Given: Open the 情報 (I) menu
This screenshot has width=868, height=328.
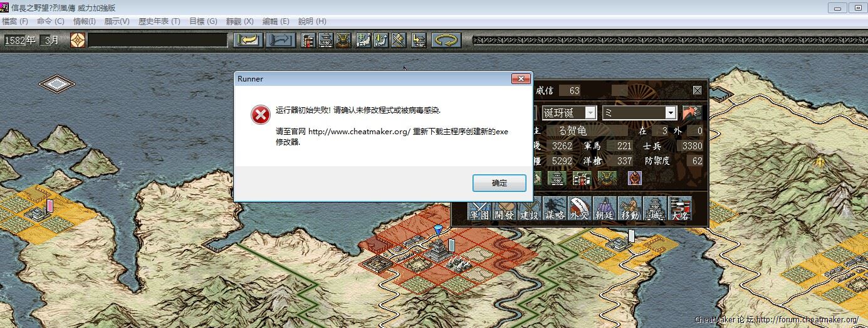Looking at the screenshot, I should [x=84, y=21].
